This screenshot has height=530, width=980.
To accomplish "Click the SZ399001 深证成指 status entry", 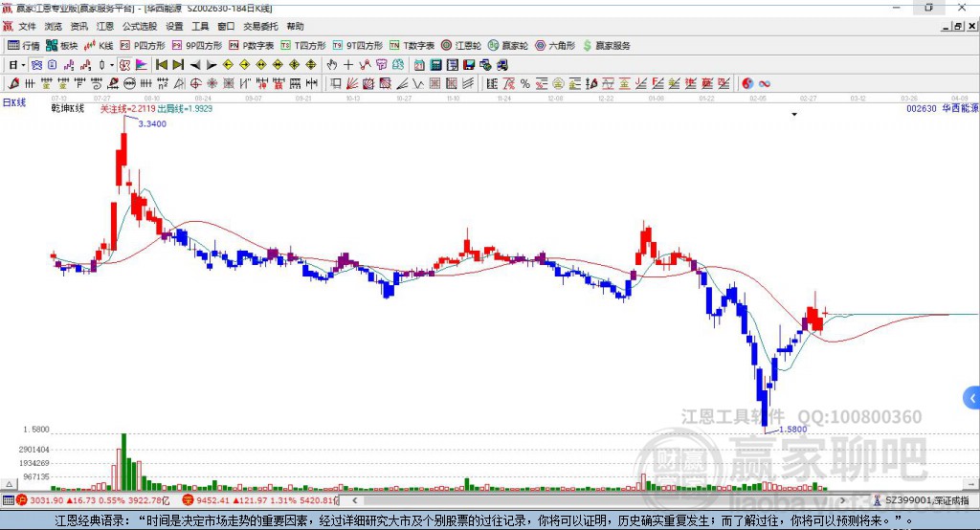I will (x=921, y=500).
